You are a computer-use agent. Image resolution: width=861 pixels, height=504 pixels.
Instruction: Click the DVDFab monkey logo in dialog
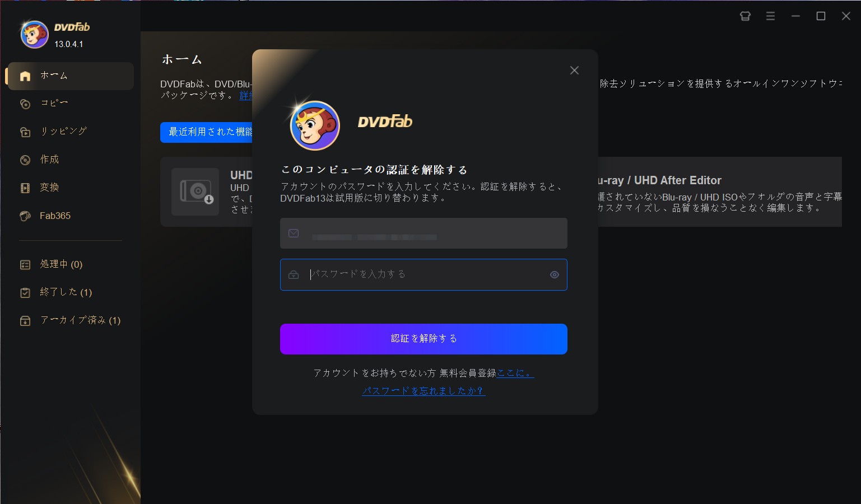click(x=314, y=125)
